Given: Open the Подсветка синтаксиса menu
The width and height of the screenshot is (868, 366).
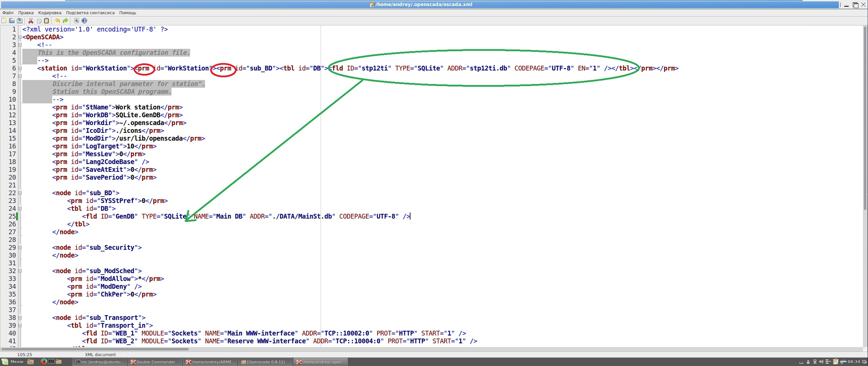Looking at the screenshot, I should pos(90,13).
